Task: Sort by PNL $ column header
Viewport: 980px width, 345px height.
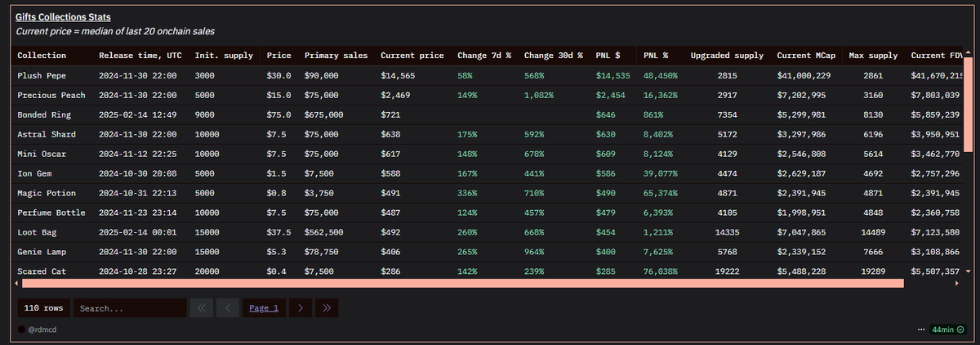Action: click(x=608, y=56)
